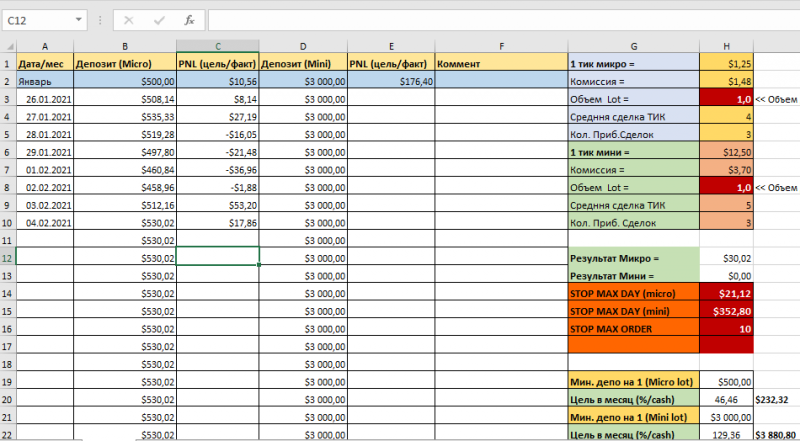Select the $1,48 commission value cell

(727, 81)
